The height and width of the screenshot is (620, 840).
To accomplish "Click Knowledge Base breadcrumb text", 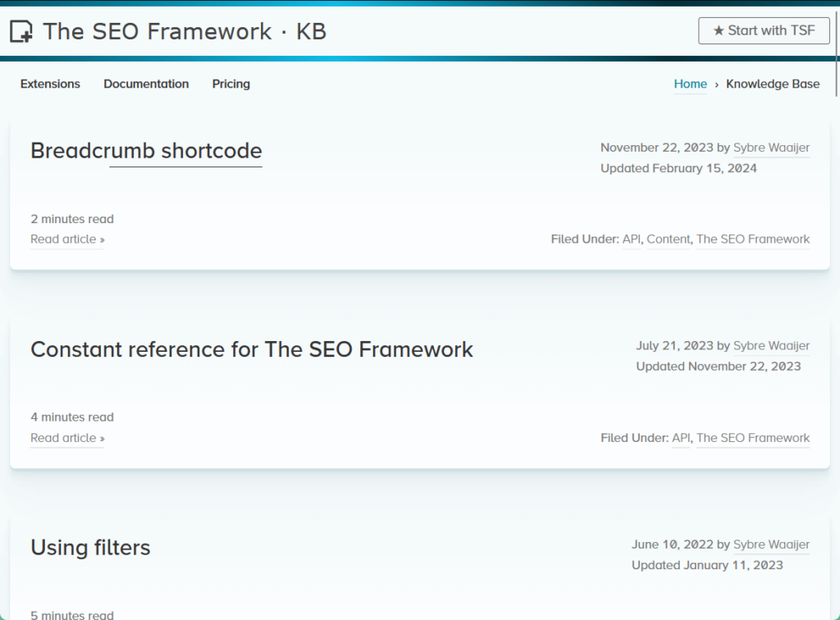I will coord(773,84).
